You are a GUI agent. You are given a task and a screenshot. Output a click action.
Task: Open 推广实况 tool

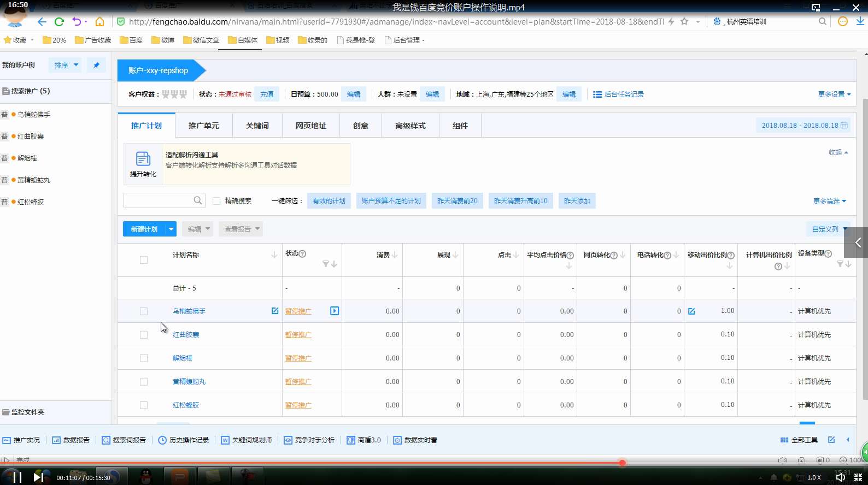tap(21, 440)
